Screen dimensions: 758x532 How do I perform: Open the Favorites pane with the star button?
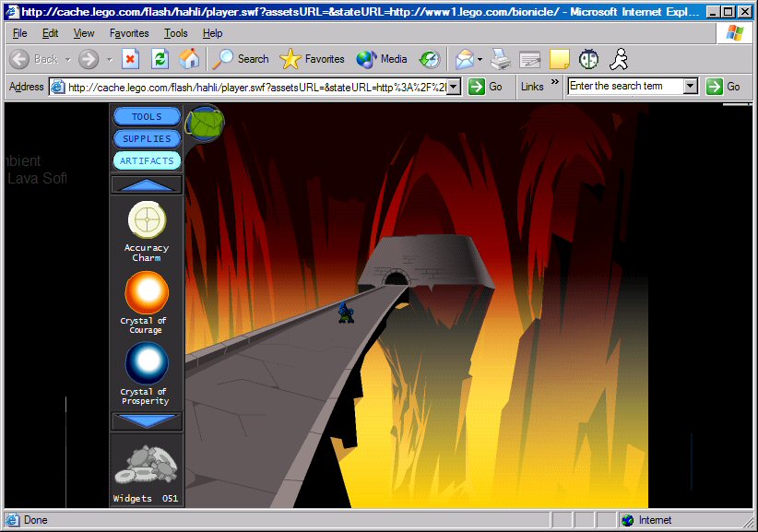click(313, 59)
